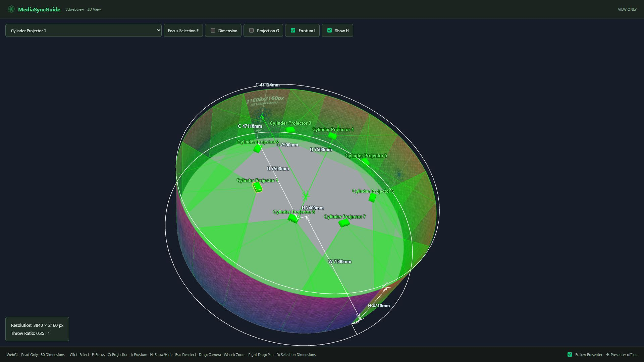The height and width of the screenshot is (362, 644).
Task: Click the Cylinder Projector 6 label
Action: (x=373, y=191)
